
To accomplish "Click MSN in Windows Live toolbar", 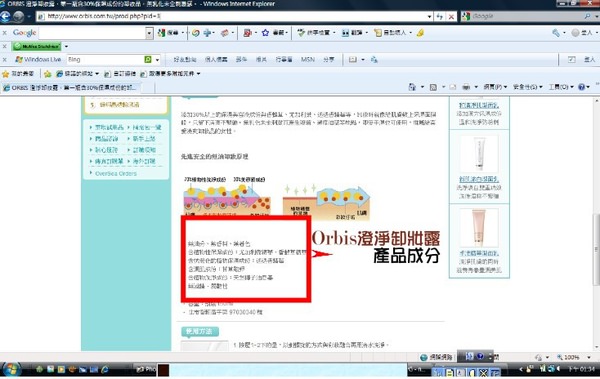I will point(308,59).
